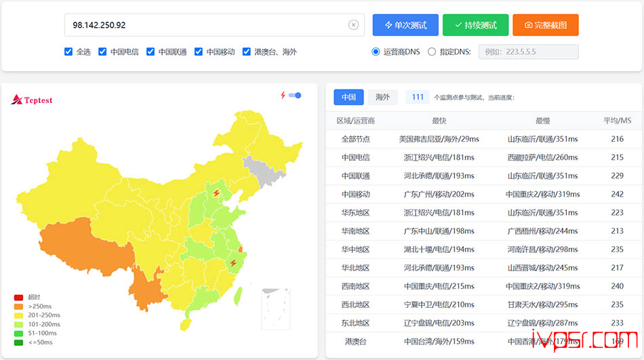Screen dimensions: 644x360
Task: Click the Tcptest logo
Action: tap(32, 100)
